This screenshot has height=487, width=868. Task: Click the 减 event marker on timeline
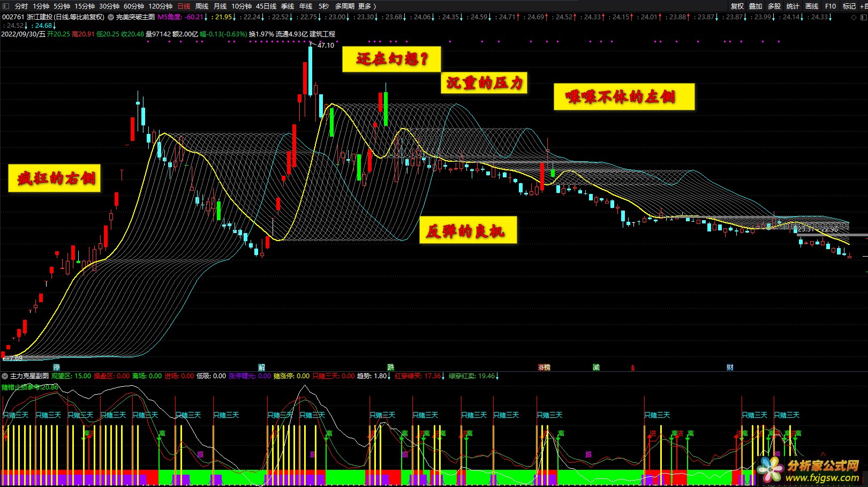596,368
